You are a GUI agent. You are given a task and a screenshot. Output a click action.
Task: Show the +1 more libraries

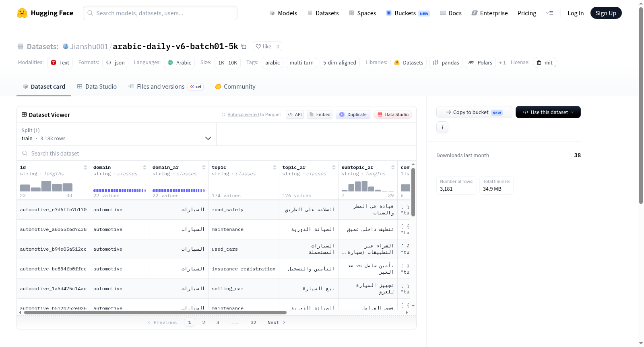point(502,62)
